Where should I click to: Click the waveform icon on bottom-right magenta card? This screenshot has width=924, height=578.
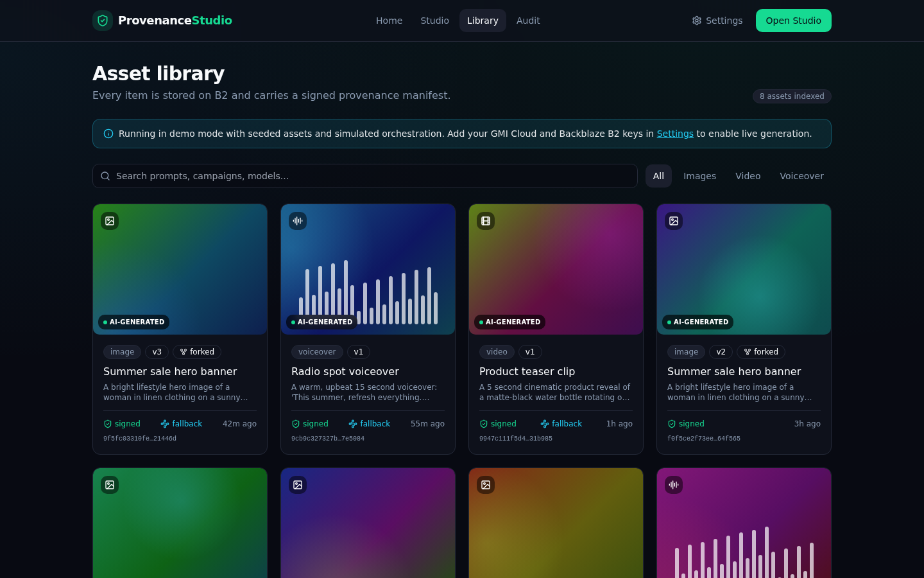pos(674,485)
